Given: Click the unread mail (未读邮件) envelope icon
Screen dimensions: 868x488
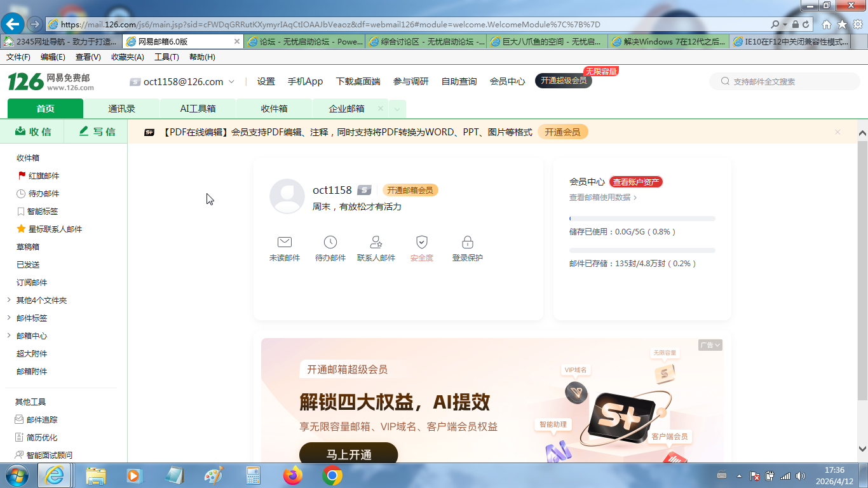Looking at the screenshot, I should tap(284, 242).
